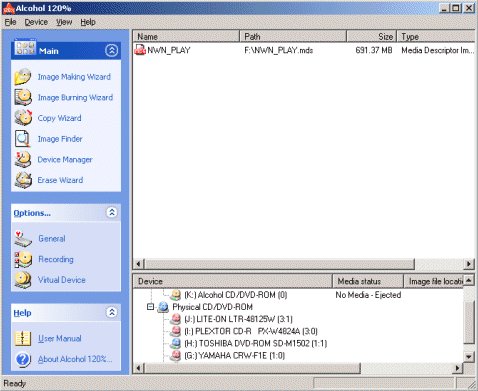This screenshot has height=391, width=478.
Task: Click the YAMAHA CRW-F1E drive icon
Action: [x=176, y=356]
